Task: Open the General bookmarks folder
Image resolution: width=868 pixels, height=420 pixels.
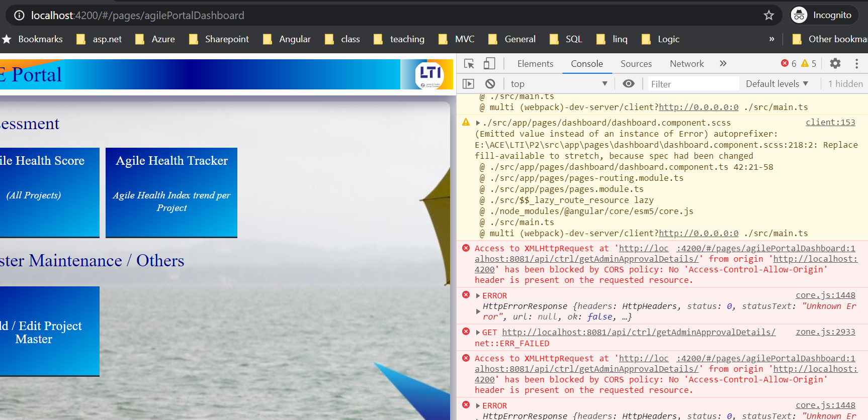Action: tap(512, 39)
